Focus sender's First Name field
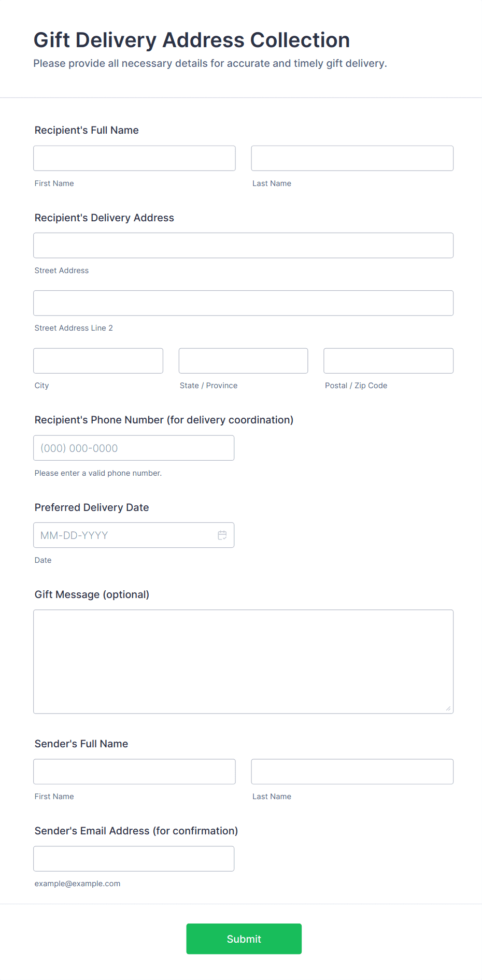Image resolution: width=482 pixels, height=980 pixels. (134, 772)
